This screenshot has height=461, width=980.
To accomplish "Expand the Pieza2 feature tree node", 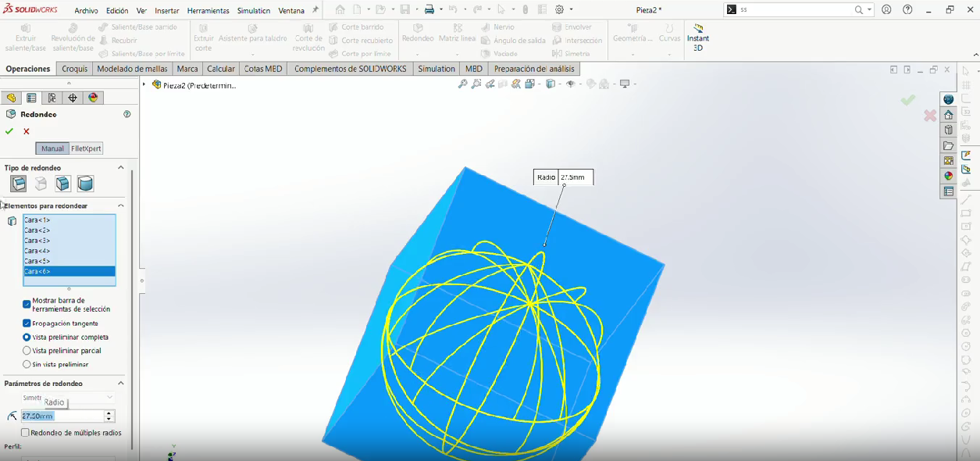I will click(144, 85).
